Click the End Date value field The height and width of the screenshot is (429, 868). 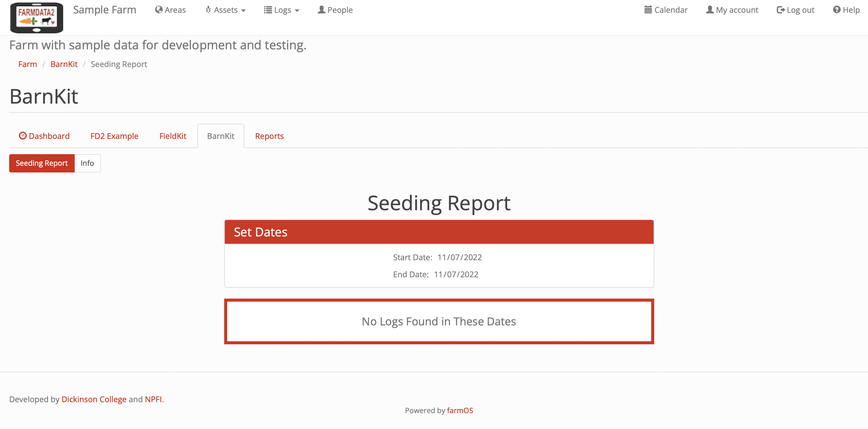[x=456, y=274]
